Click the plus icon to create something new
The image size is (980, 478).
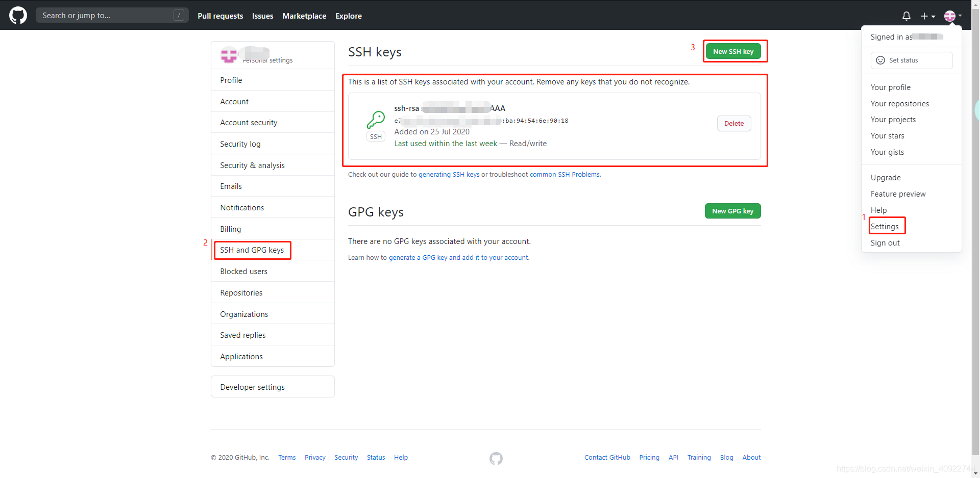coord(925,16)
